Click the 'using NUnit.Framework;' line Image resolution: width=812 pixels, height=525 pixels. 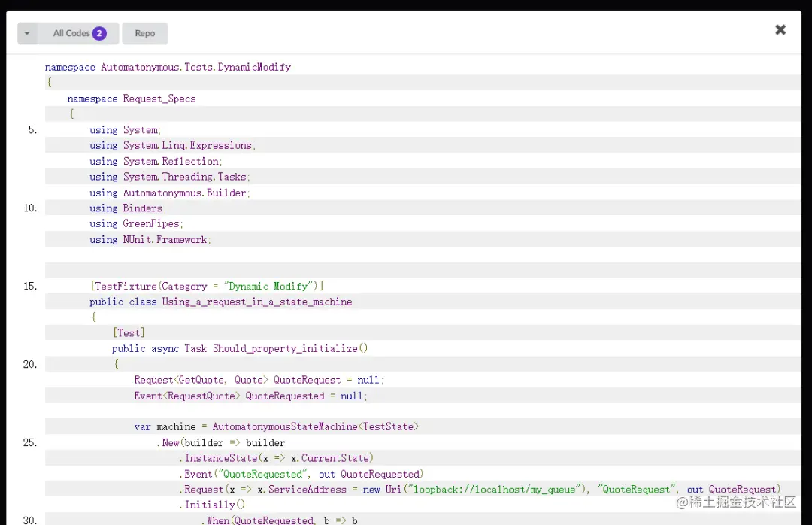[x=150, y=239]
